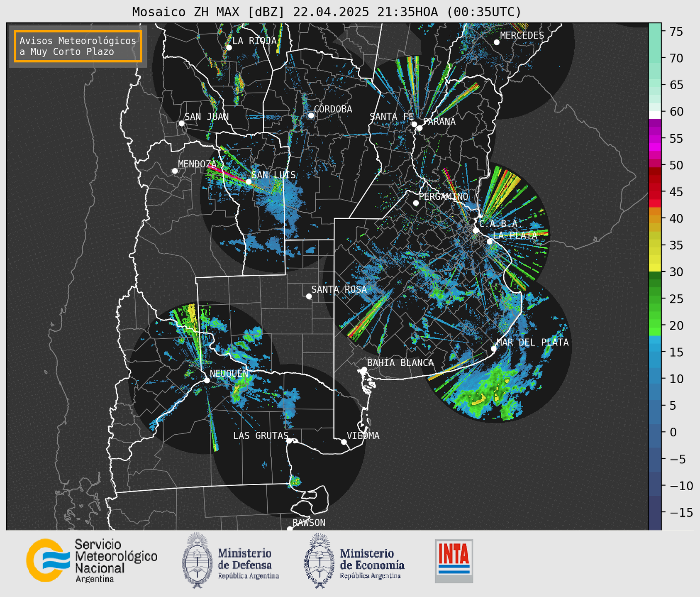Click the Ministerio de Economía coat of arms
The width and height of the screenshot is (700, 597).
(x=319, y=560)
